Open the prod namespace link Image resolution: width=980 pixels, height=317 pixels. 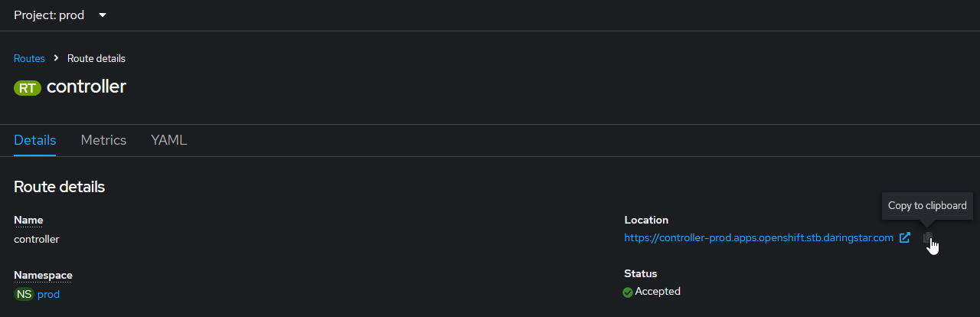click(x=48, y=294)
